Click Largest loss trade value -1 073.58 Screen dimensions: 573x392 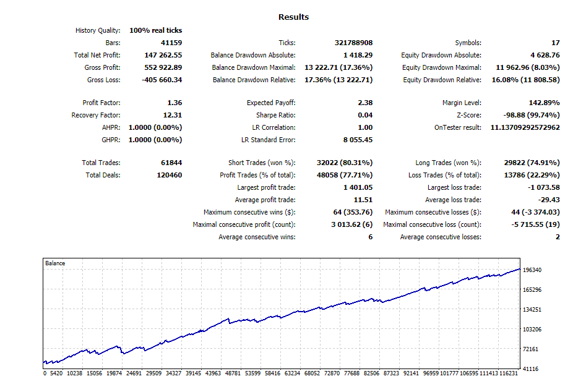[x=544, y=187]
